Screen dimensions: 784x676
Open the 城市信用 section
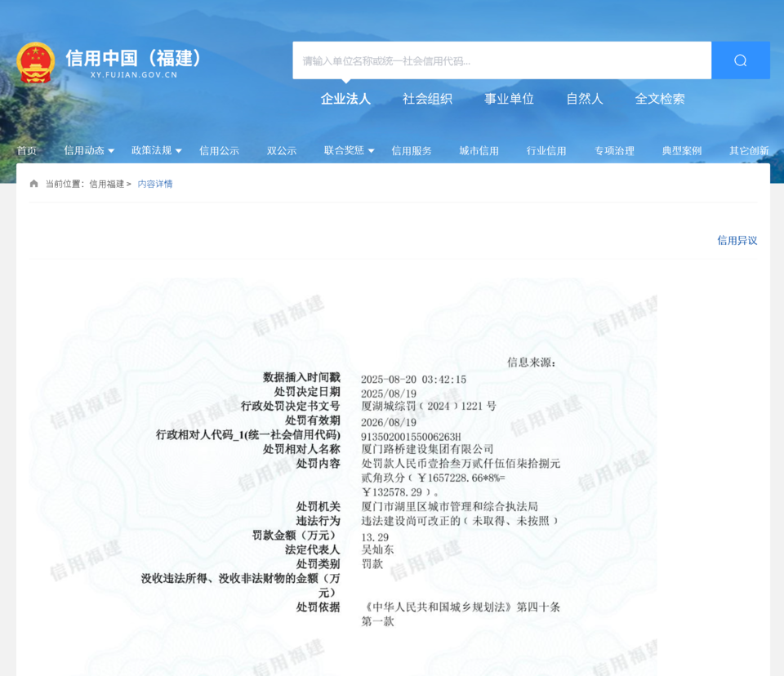[479, 151]
